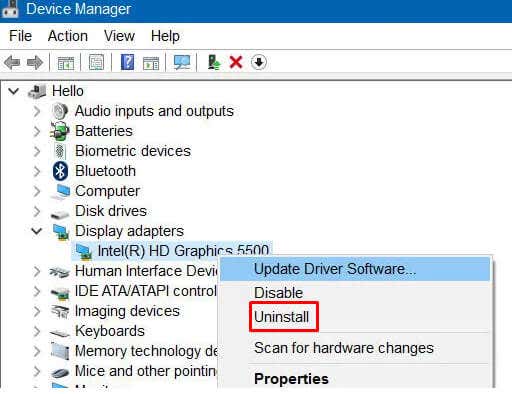Open the Action menu
This screenshot has width=512, height=394.
click(68, 36)
